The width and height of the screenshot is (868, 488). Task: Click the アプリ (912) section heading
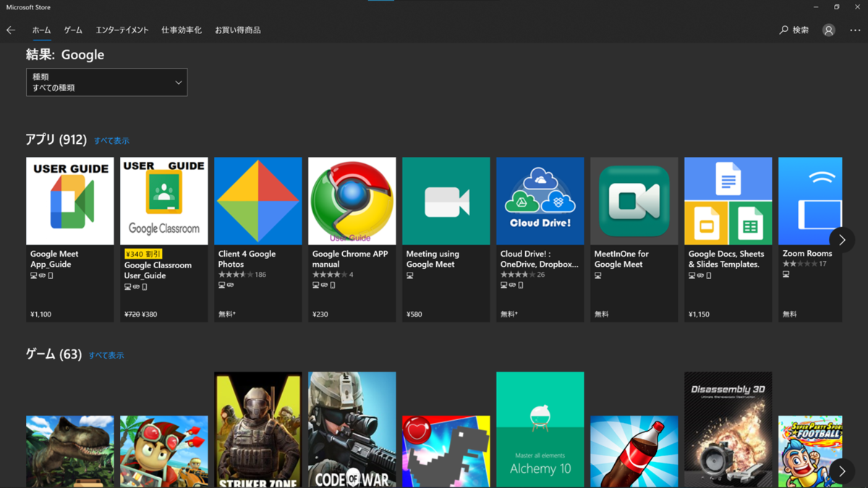tap(56, 140)
